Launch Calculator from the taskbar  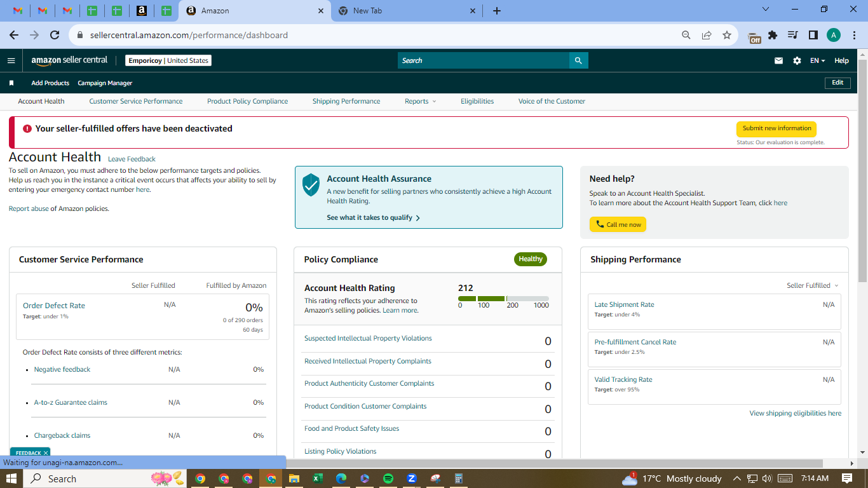458,478
